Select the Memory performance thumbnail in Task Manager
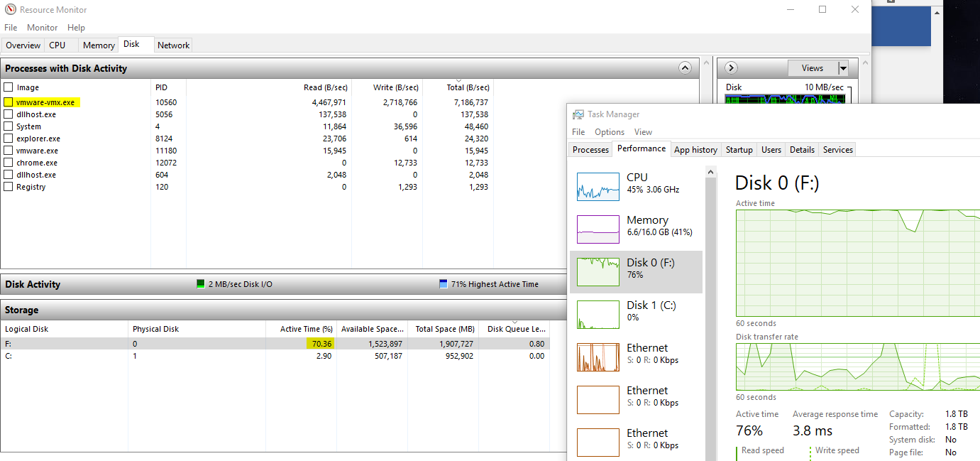This screenshot has height=461, width=980. point(598,229)
